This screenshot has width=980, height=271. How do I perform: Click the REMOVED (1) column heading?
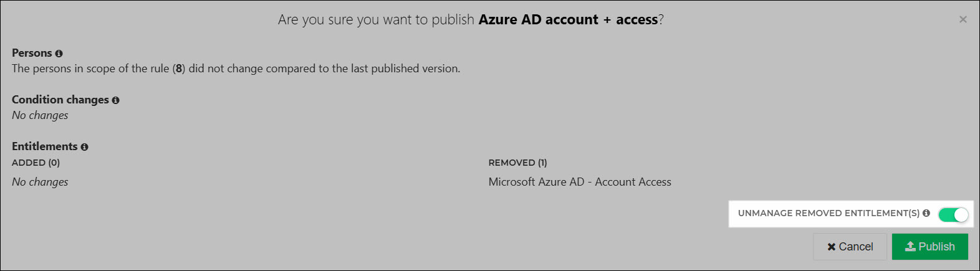517,163
